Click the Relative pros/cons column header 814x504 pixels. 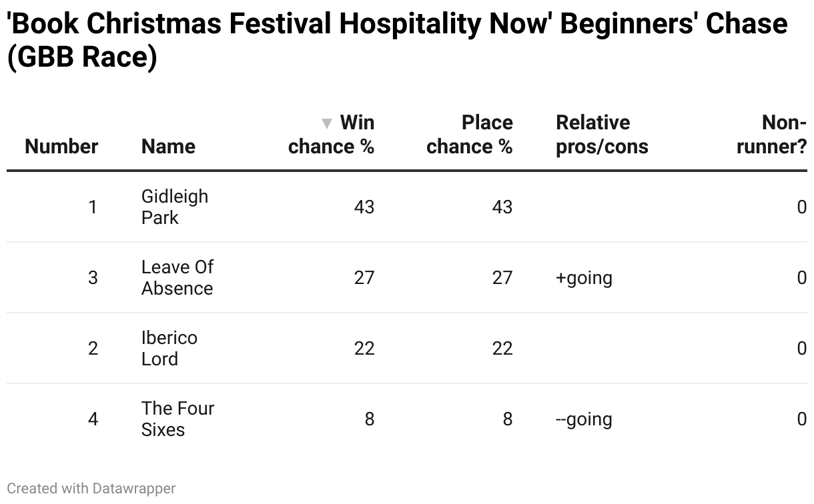coord(602,135)
